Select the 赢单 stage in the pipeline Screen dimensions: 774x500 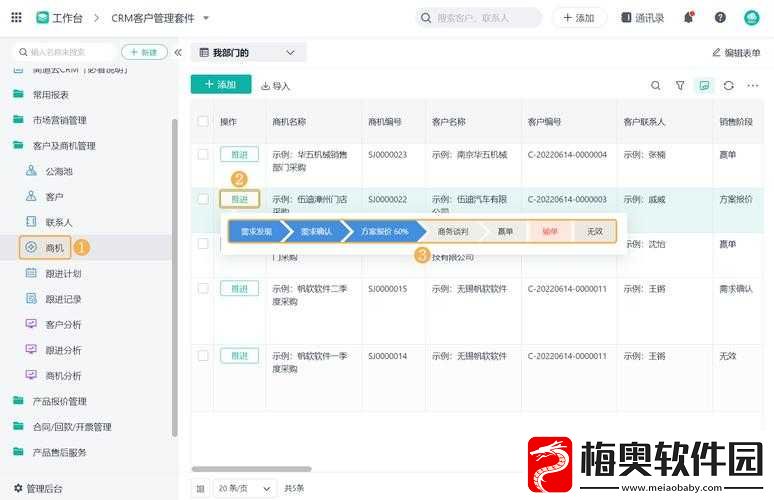505,231
